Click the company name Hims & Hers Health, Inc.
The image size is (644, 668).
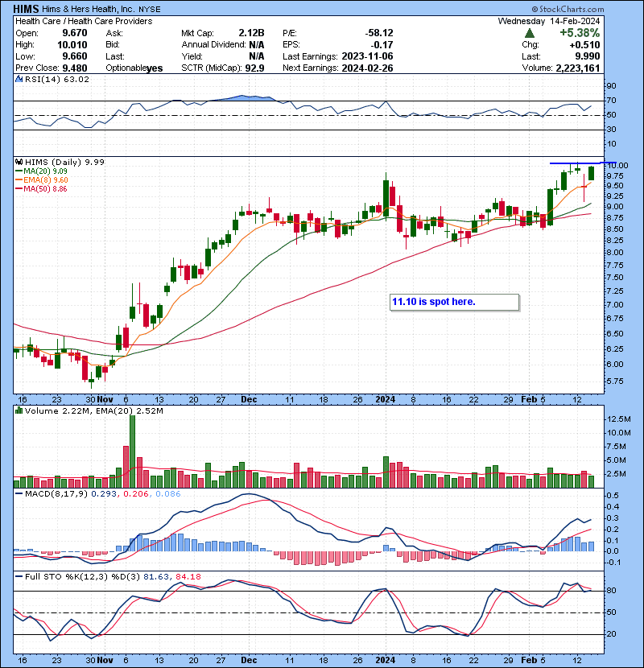[x=89, y=9]
